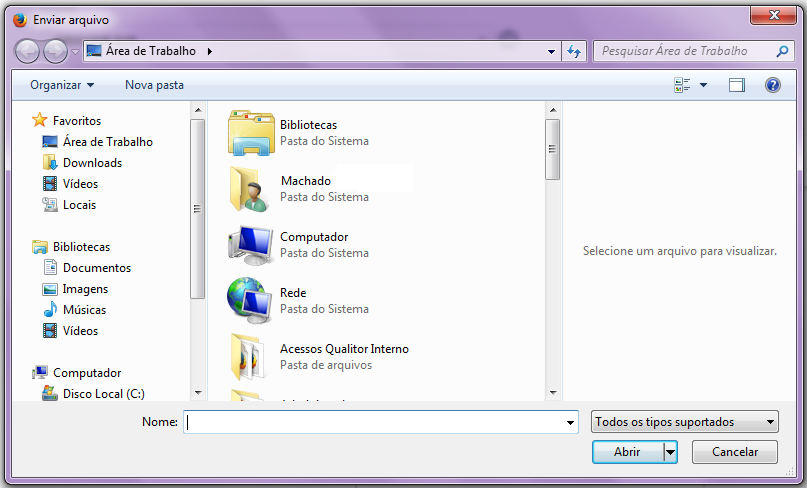
Task: Select Acessos Qualitor Interno folder name
Action: (x=344, y=349)
